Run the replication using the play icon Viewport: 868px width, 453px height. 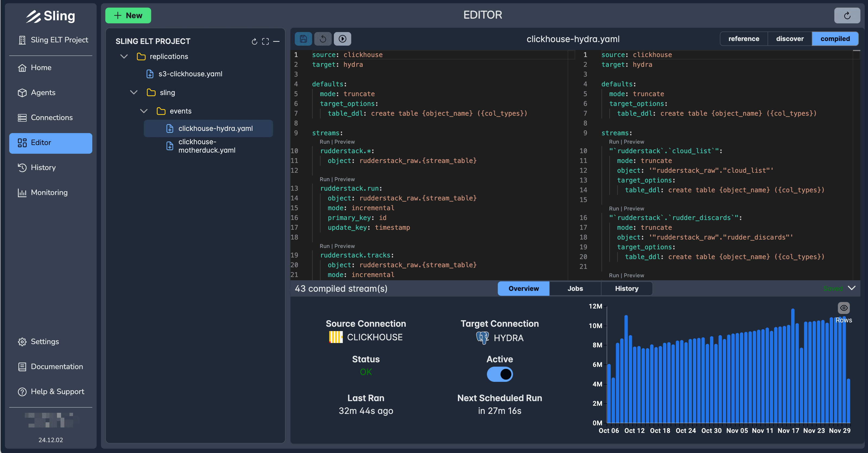point(342,39)
